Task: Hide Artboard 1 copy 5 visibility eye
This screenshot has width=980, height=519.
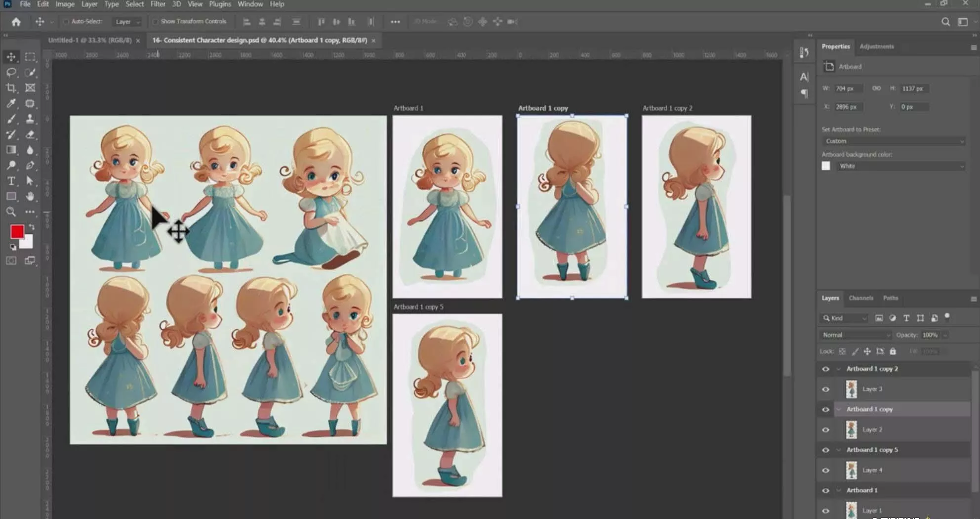Action: pyautogui.click(x=825, y=450)
